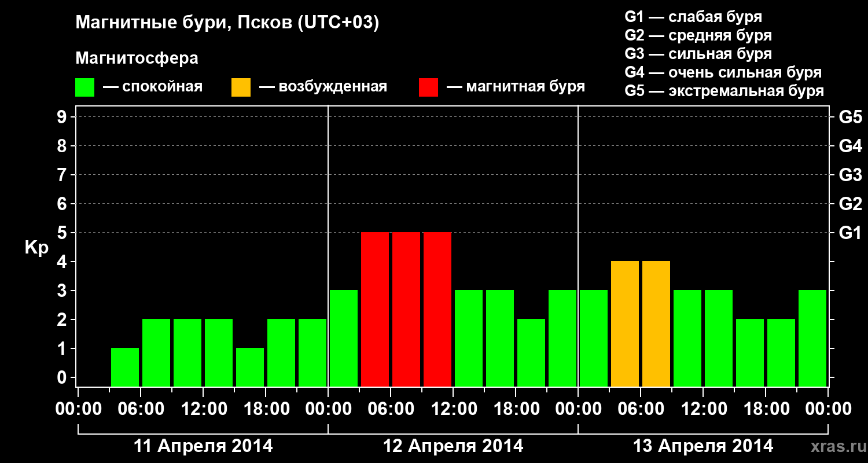This screenshot has height=463, width=868.
Task: Click the G5 label on right axis
Action: pos(850,117)
